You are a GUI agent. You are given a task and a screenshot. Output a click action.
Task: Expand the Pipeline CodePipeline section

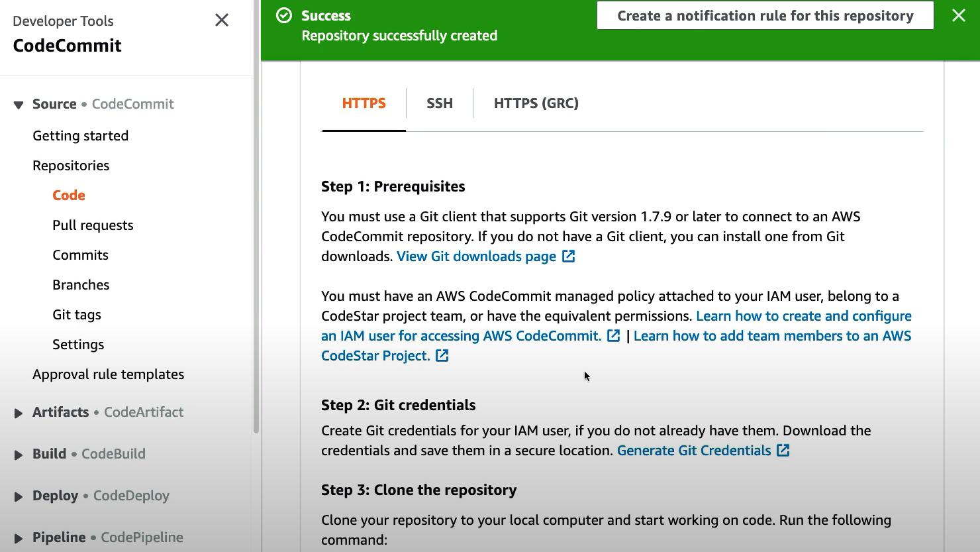[x=19, y=538]
